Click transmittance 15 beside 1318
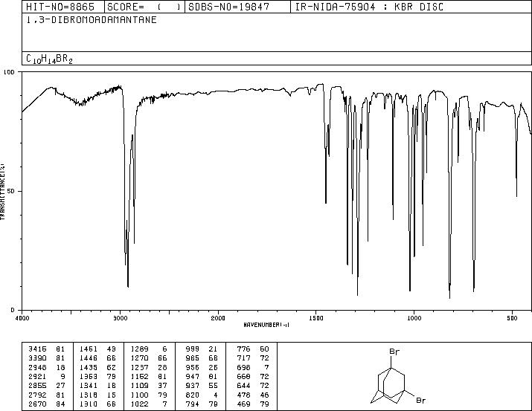 pyautogui.click(x=112, y=395)
